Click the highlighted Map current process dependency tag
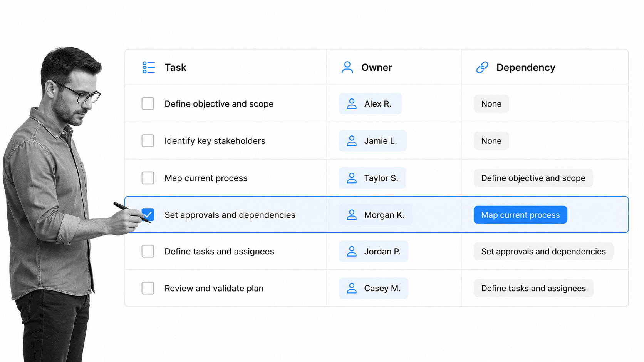 [520, 215]
